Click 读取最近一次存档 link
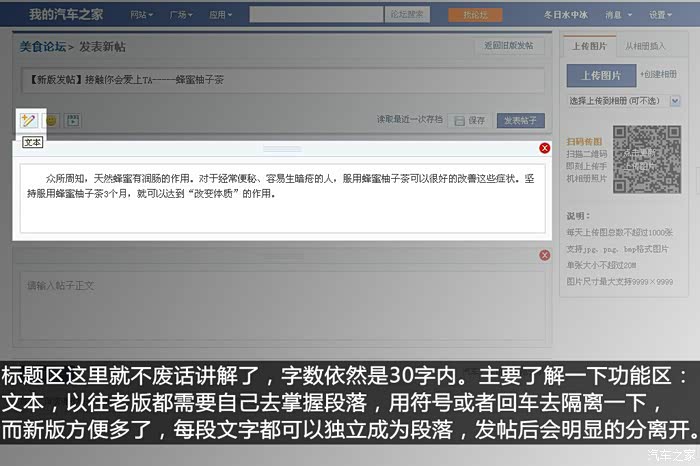Image resolution: width=700 pixels, height=466 pixels. coord(409,119)
